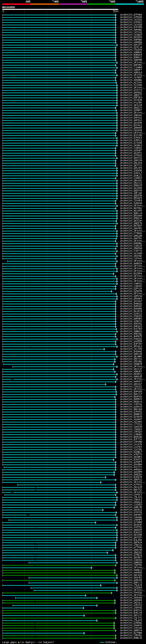Click the UniRef100_B4FHM2 label
Screen dimensions: 146x644
point(131,65)
